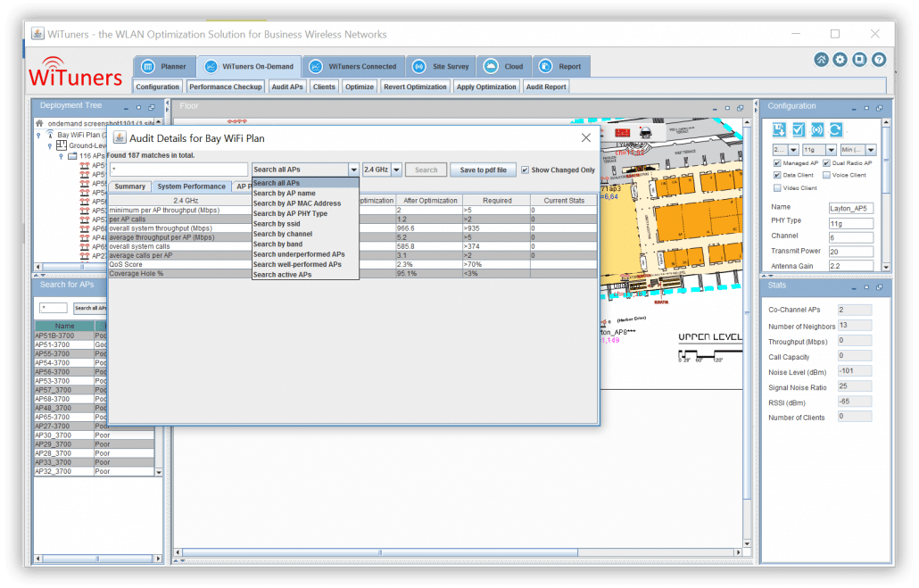The width and height of the screenshot is (919, 588).
Task: Open the Report module icon
Action: pos(545,66)
